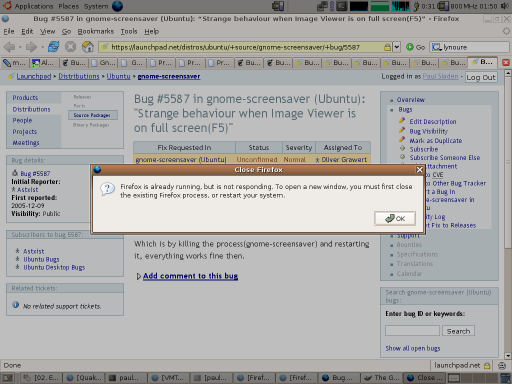This screenshot has height=384, width=512.
Task: Click the Log Out button
Action: 481,77
